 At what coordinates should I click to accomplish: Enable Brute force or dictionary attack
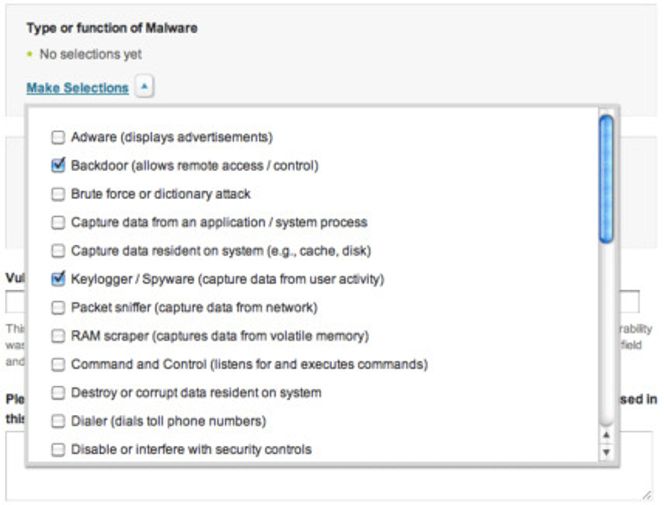58,194
